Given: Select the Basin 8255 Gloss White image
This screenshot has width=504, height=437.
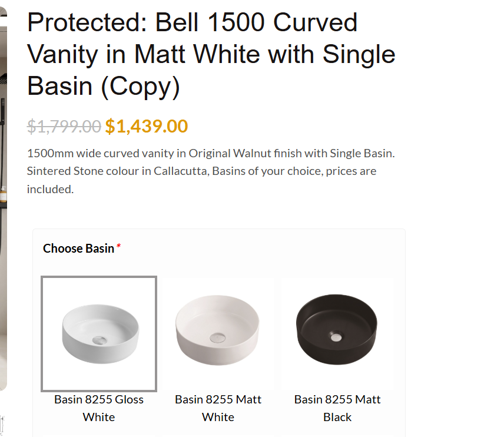Looking at the screenshot, I should tap(99, 334).
